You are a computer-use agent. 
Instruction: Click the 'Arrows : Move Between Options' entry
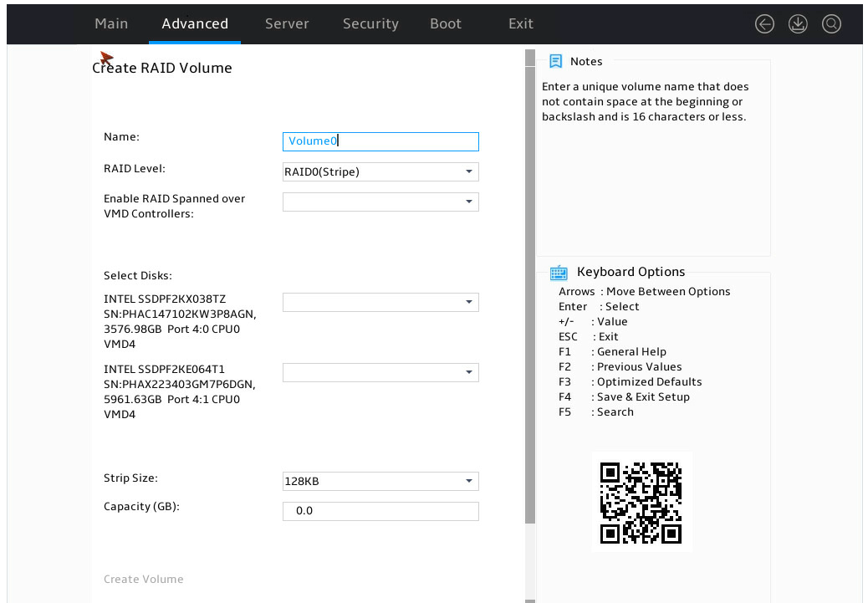pos(645,292)
